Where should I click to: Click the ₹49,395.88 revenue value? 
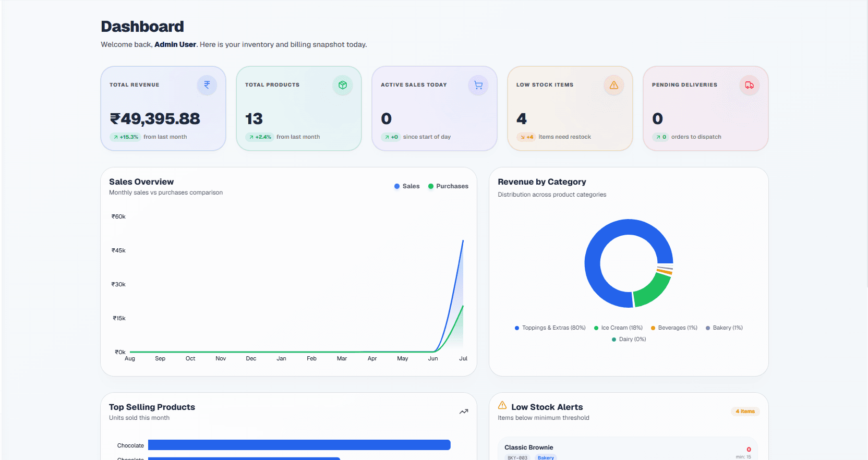[x=155, y=119]
